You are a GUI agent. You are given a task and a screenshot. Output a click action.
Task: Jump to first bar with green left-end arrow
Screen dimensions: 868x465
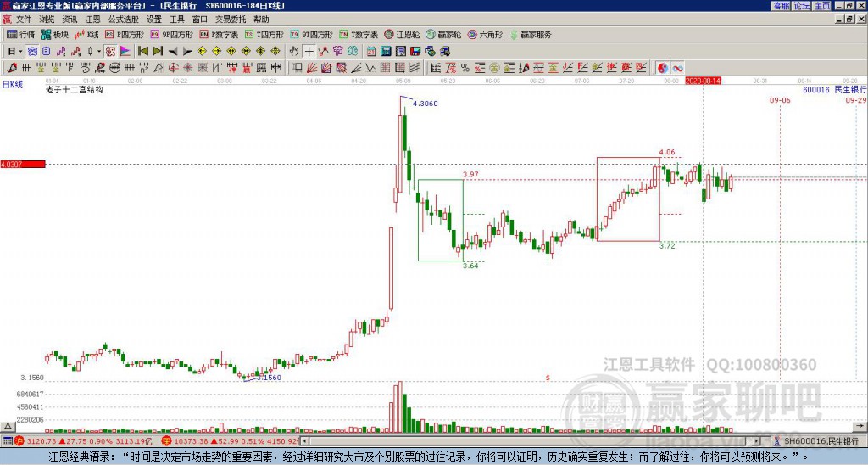point(142,52)
